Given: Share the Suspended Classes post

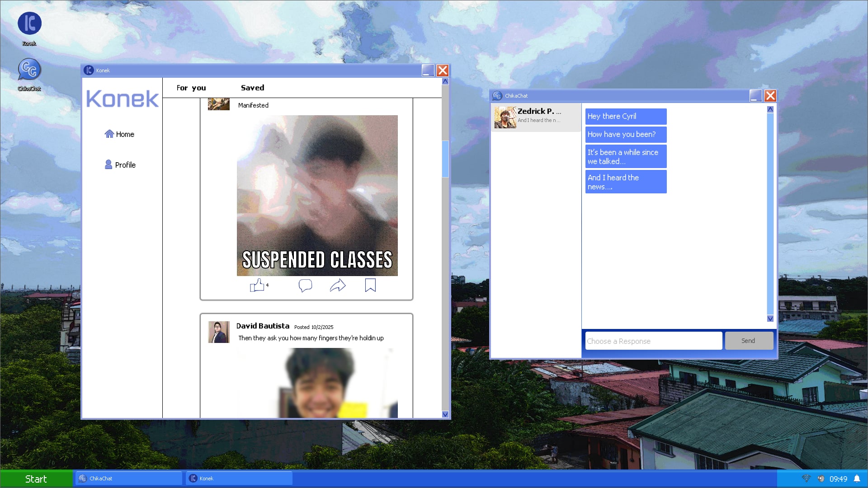Looking at the screenshot, I should click(338, 285).
